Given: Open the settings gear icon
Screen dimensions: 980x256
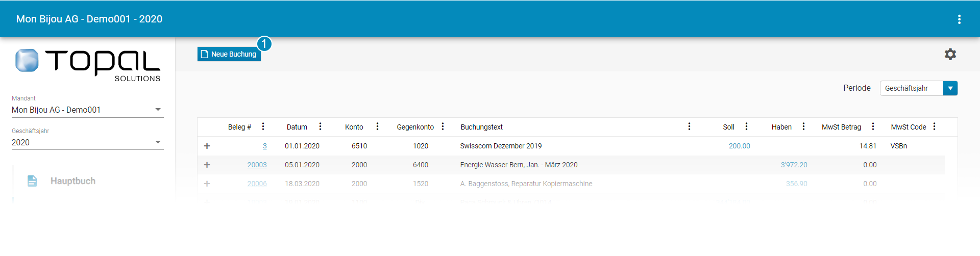Looking at the screenshot, I should [950, 54].
